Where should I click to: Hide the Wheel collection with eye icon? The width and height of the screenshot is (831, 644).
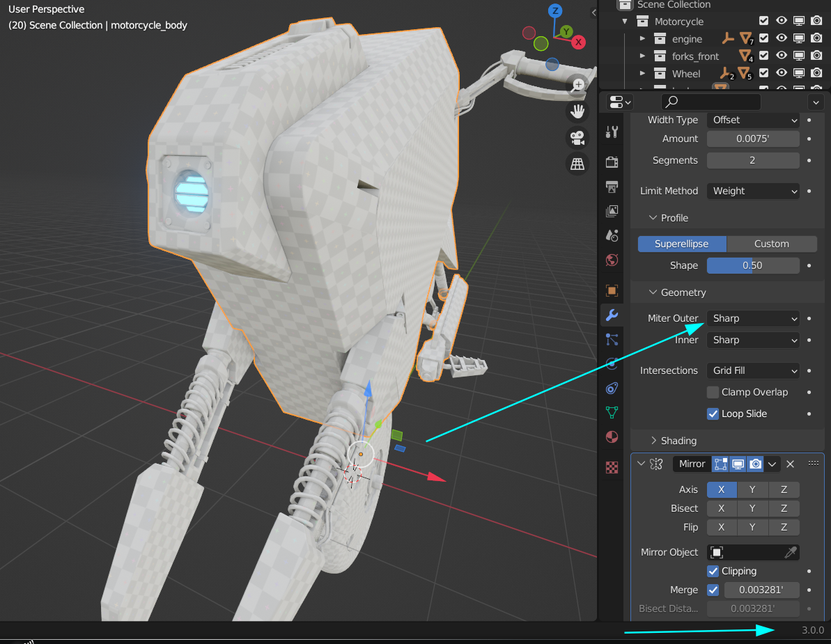[x=781, y=73]
